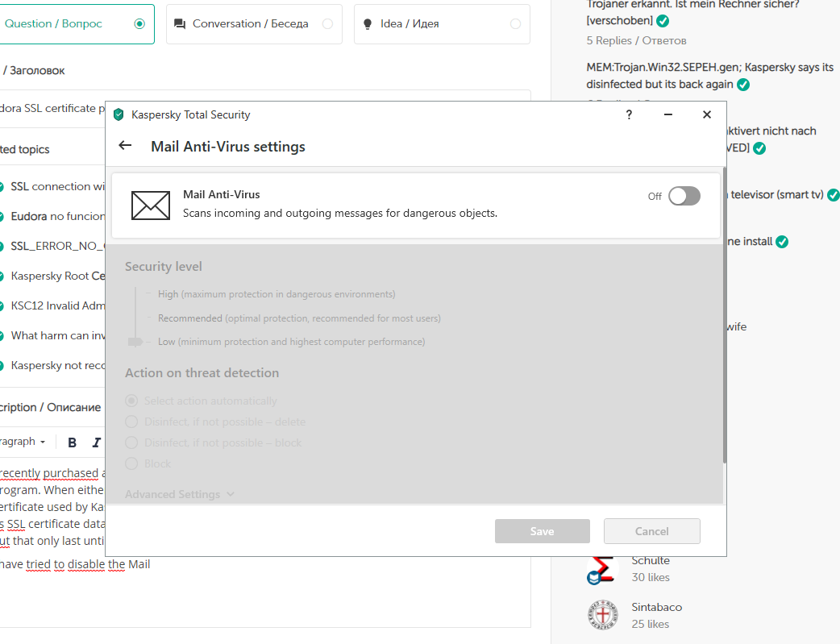Viewport: 840px width, 644px height.
Task: Open the Paragraph style dropdown
Action: (x=23, y=442)
